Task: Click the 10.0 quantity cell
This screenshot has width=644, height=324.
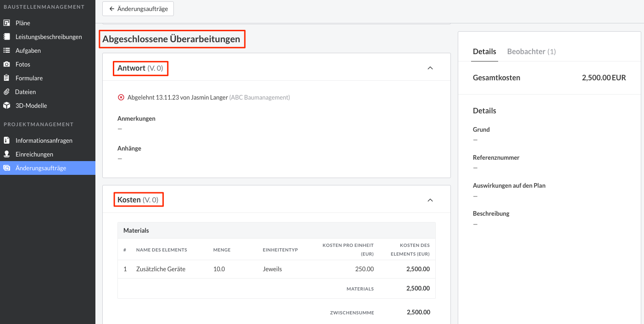Action: point(219,269)
